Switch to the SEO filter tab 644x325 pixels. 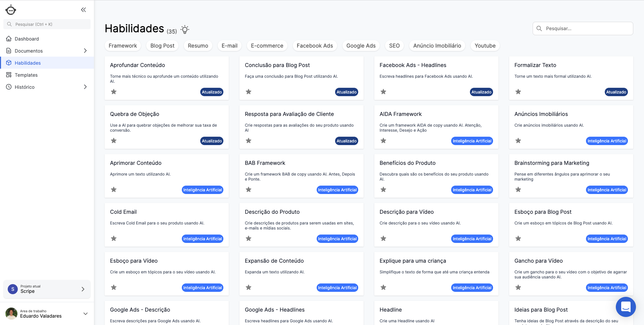pyautogui.click(x=394, y=46)
